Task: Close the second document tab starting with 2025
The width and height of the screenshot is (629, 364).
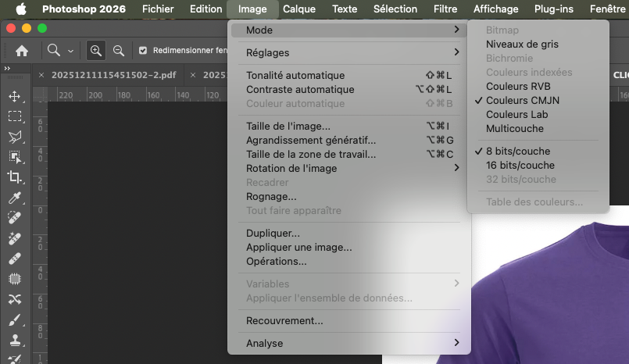Action: (193, 75)
